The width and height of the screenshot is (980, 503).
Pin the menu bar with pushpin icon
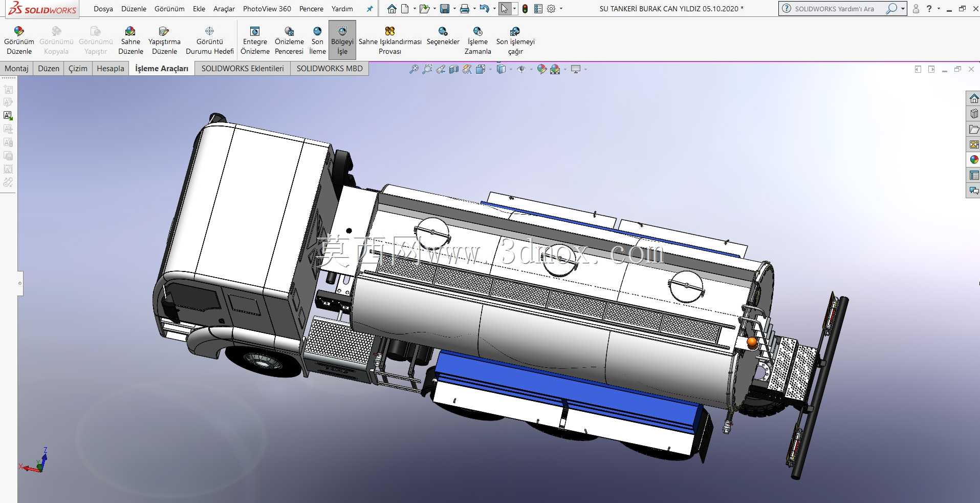369,9
